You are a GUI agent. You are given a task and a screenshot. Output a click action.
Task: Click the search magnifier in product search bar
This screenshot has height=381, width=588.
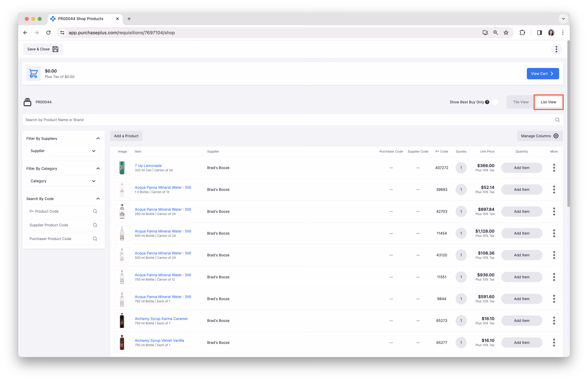pyautogui.click(x=557, y=120)
